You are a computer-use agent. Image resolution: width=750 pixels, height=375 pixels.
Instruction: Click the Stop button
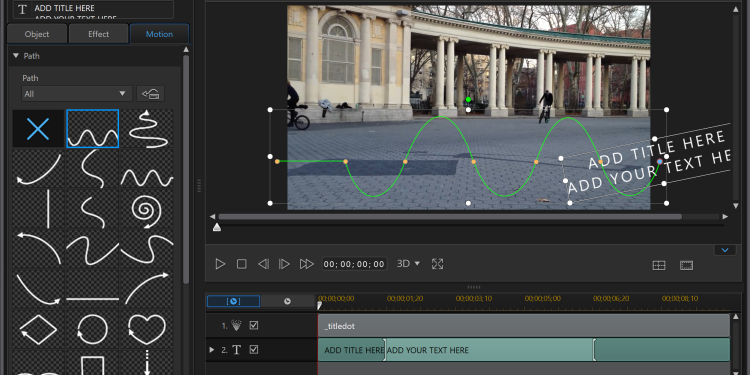coord(242,264)
